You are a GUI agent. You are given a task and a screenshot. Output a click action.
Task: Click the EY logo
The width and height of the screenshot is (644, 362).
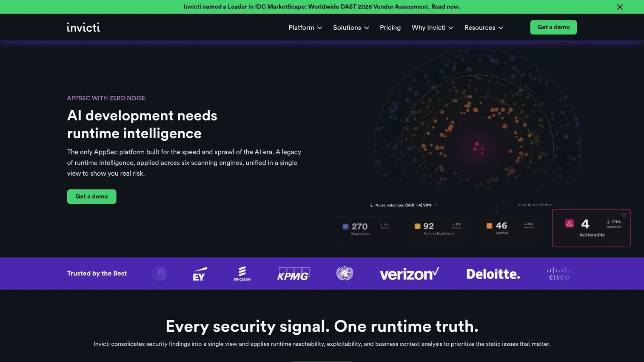[x=199, y=274]
